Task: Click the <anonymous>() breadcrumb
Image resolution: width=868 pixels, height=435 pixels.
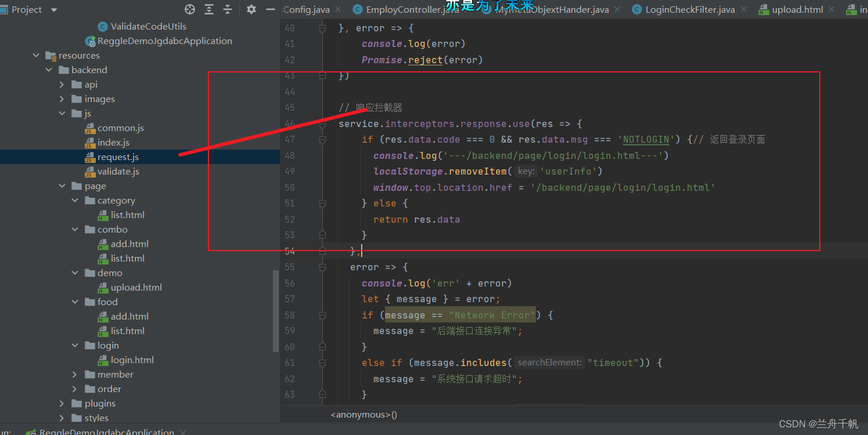Action: pyautogui.click(x=364, y=415)
